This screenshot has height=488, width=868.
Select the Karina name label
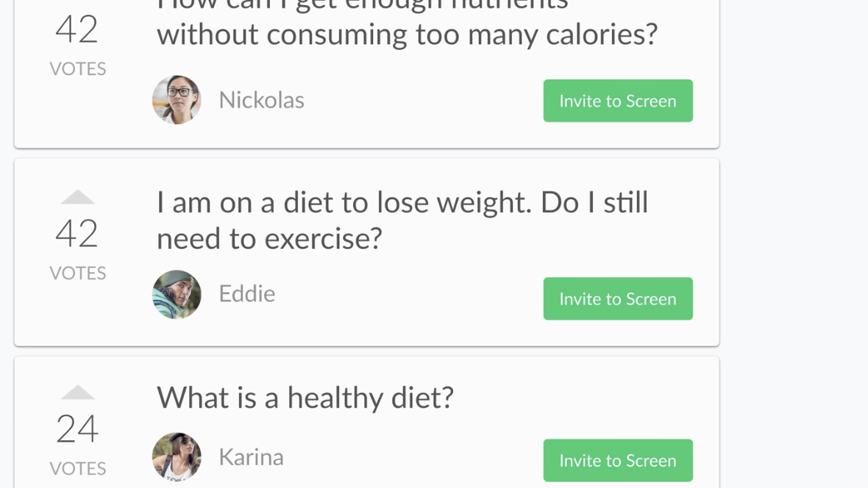click(x=251, y=457)
